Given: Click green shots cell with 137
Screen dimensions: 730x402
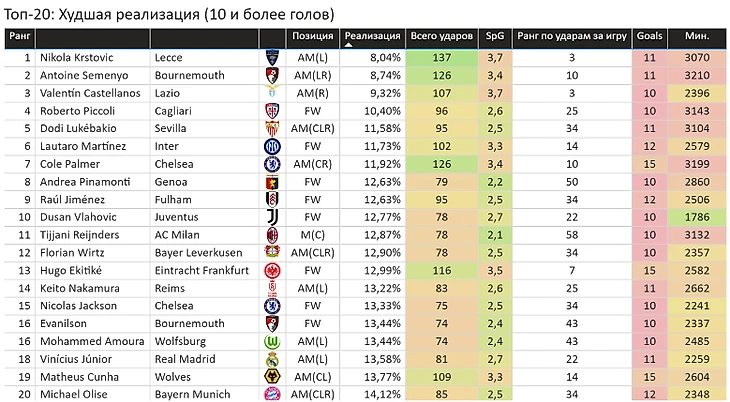Looking at the screenshot, I should (x=442, y=58).
